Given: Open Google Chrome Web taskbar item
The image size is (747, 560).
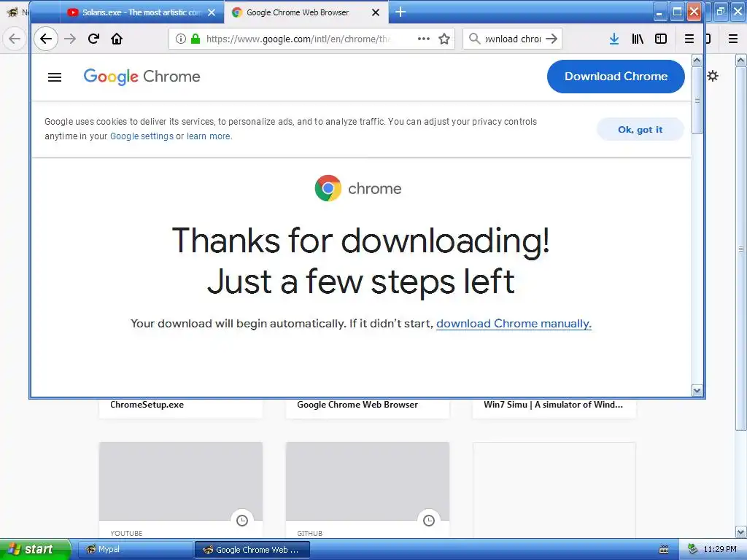Looking at the screenshot, I should [x=252, y=550].
